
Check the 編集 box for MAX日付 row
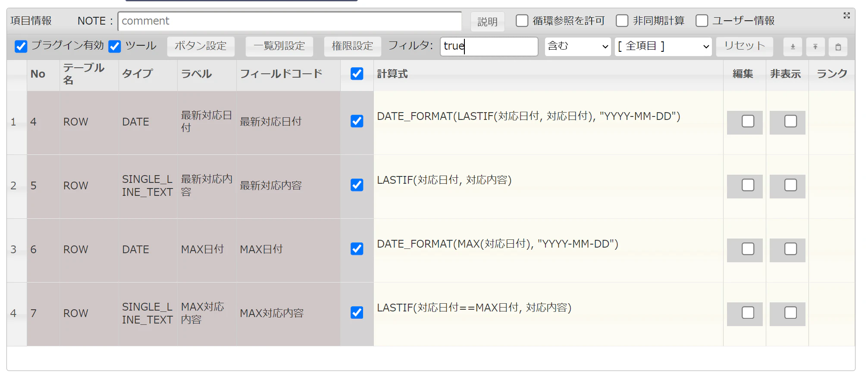pos(748,249)
